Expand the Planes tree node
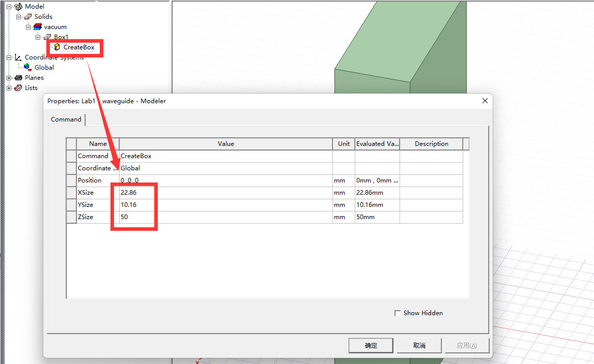 tap(9, 78)
